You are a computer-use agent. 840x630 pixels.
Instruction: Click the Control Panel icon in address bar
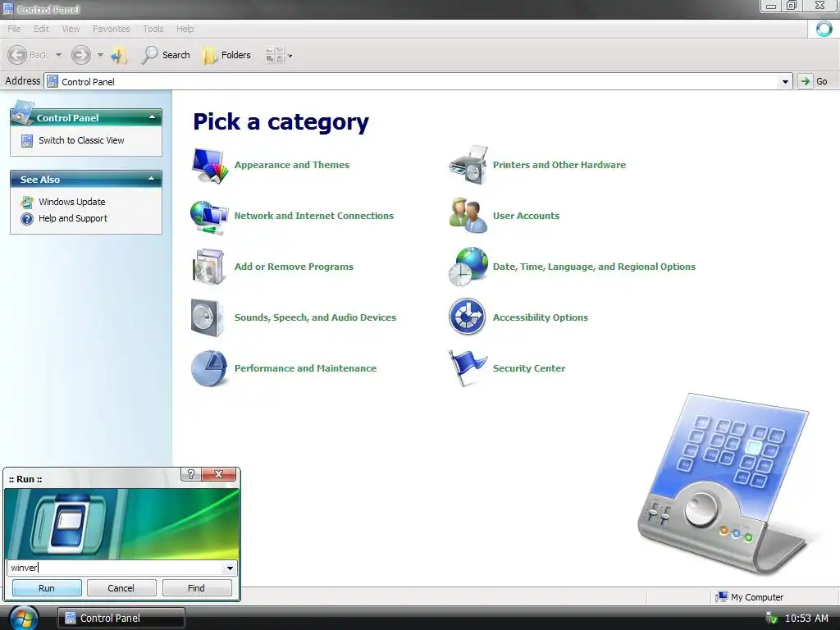click(52, 81)
